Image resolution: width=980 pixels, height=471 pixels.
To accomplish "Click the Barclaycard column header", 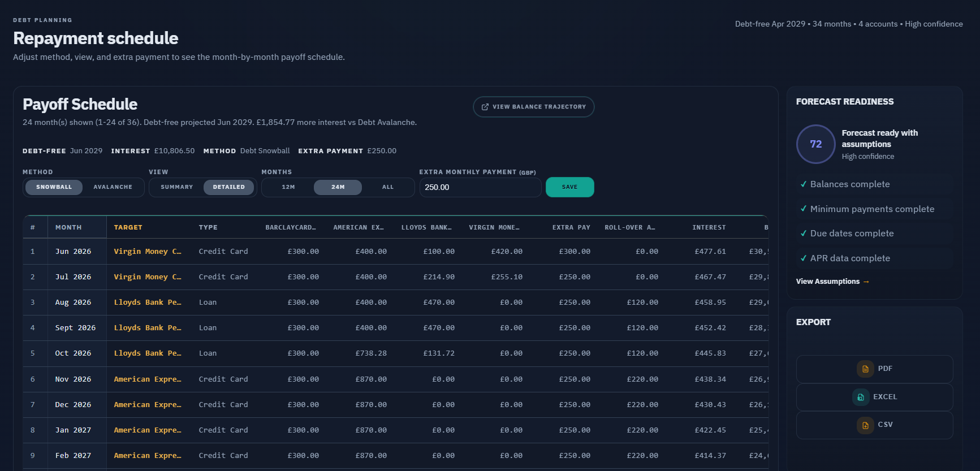I will [x=291, y=227].
